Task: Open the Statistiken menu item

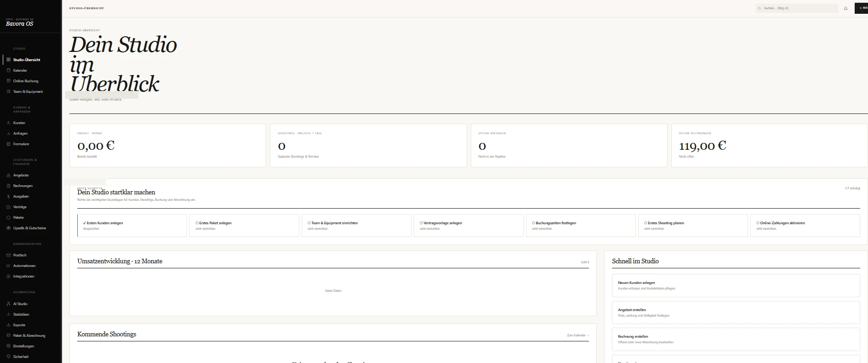Action: point(31,314)
